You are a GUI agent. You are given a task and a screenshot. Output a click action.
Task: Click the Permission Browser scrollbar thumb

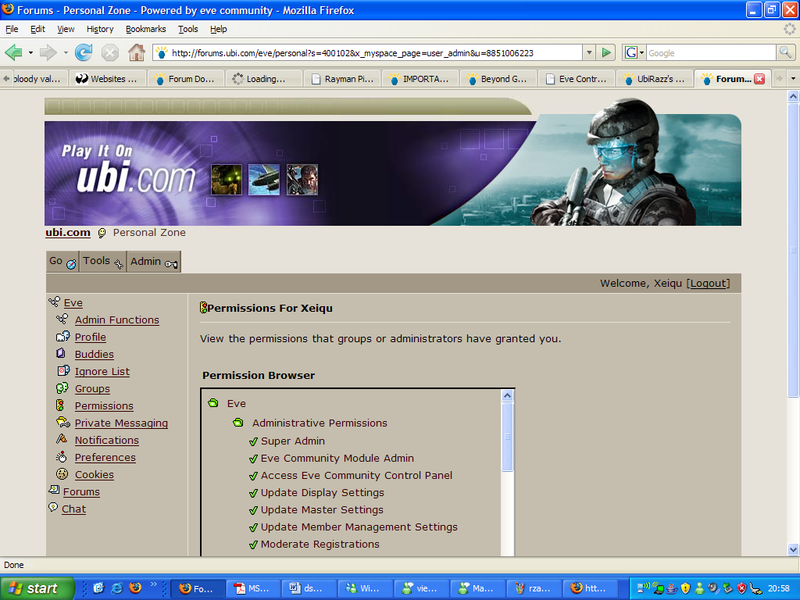pos(507,437)
